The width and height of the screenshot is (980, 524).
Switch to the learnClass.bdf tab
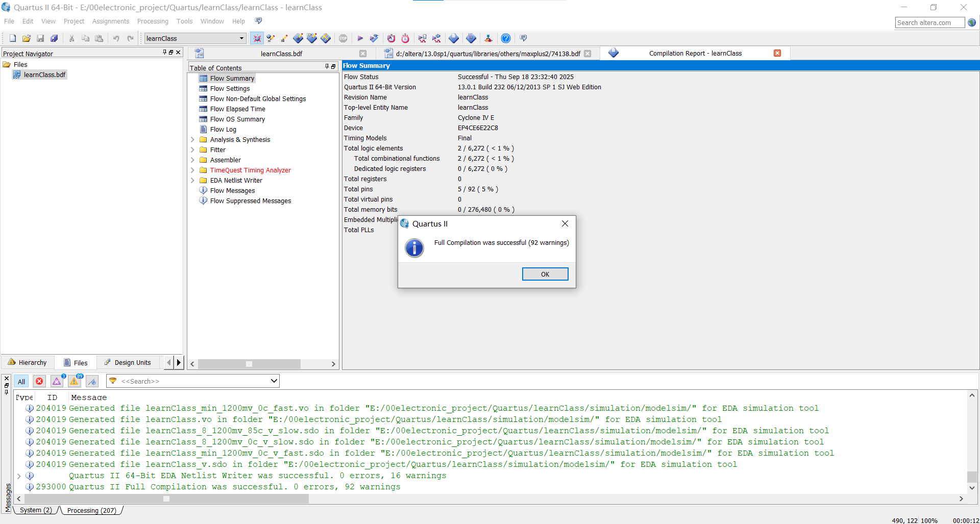281,54
